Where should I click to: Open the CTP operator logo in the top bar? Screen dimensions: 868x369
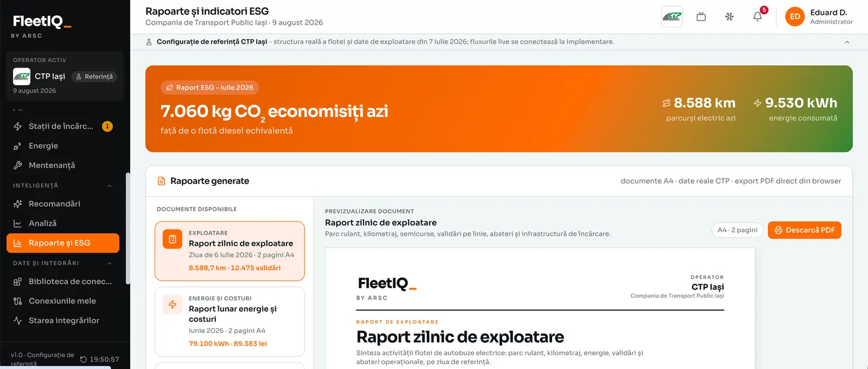[672, 16]
